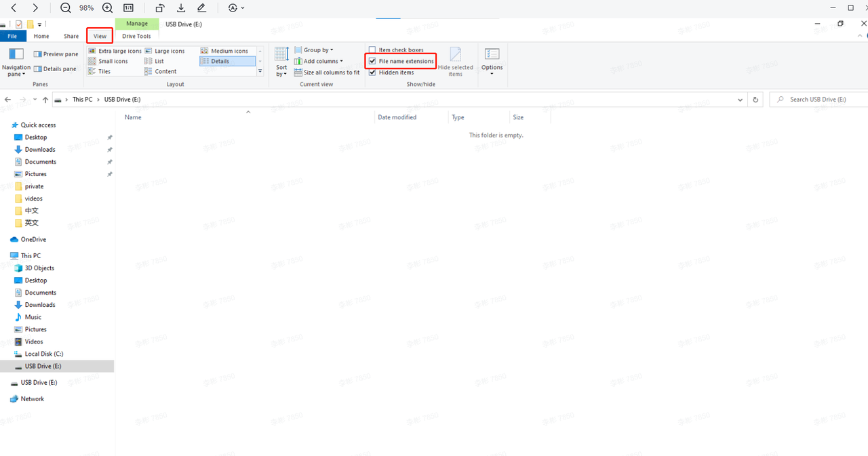Viewport: 868px width, 456px height.
Task: Switch to the Home ribbon tab
Action: tap(41, 35)
